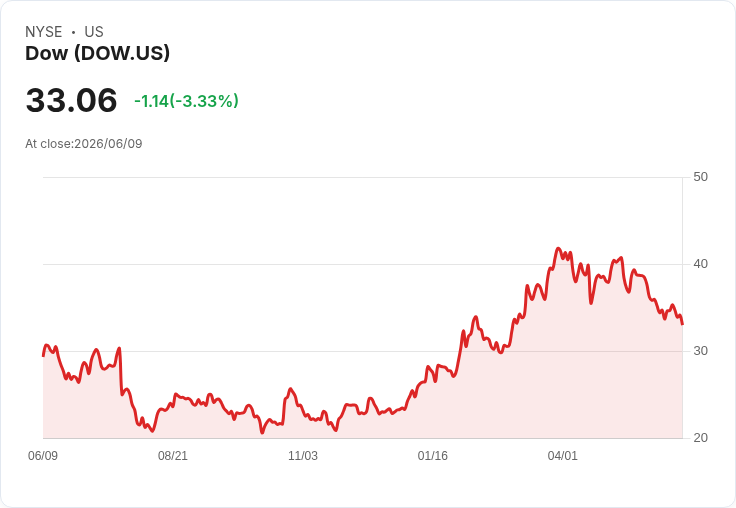Click the shaded area under the line near 11/03
The image size is (736, 508).
pos(303,427)
